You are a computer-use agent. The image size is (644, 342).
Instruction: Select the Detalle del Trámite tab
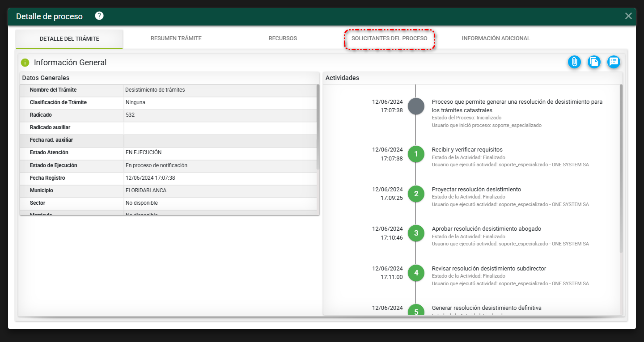(69, 39)
